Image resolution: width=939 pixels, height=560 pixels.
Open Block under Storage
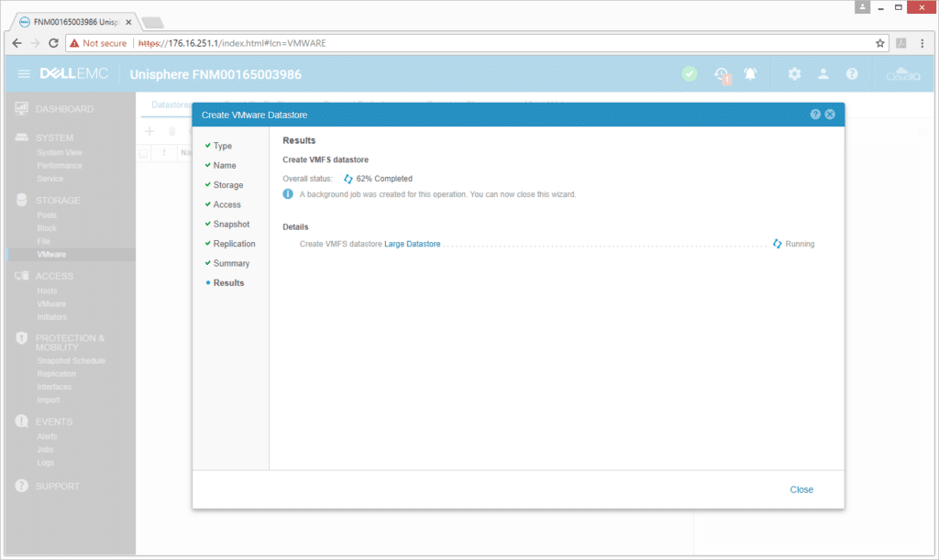47,228
